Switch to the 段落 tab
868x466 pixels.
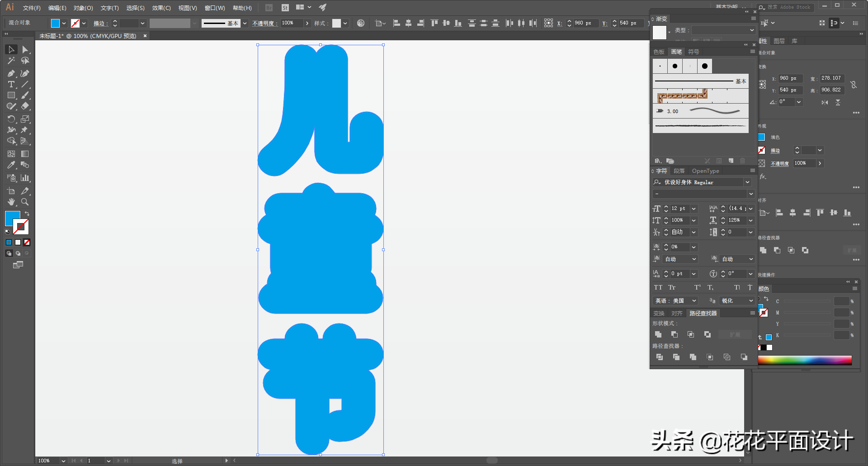tap(679, 171)
